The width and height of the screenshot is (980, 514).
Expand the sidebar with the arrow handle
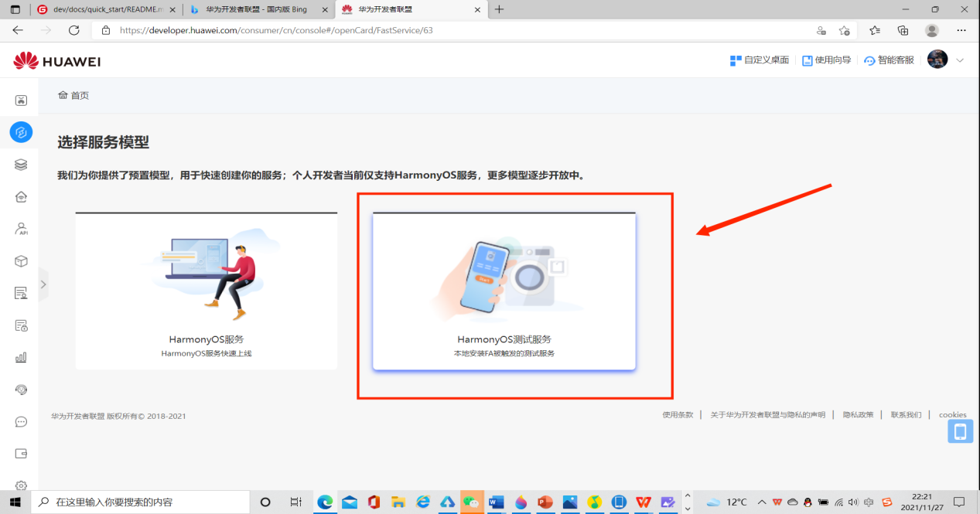click(x=43, y=284)
